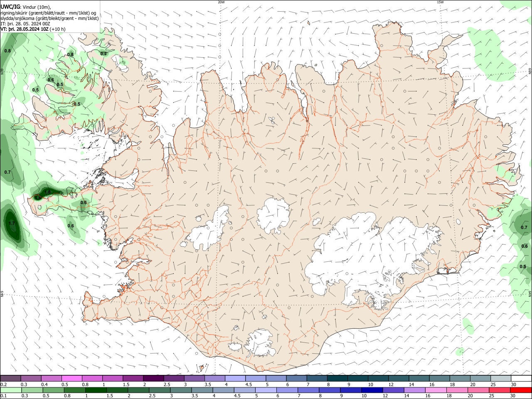Click the 0.1 label in the rain scale
Viewport: 532px width, 399px height.
click(x=3, y=396)
